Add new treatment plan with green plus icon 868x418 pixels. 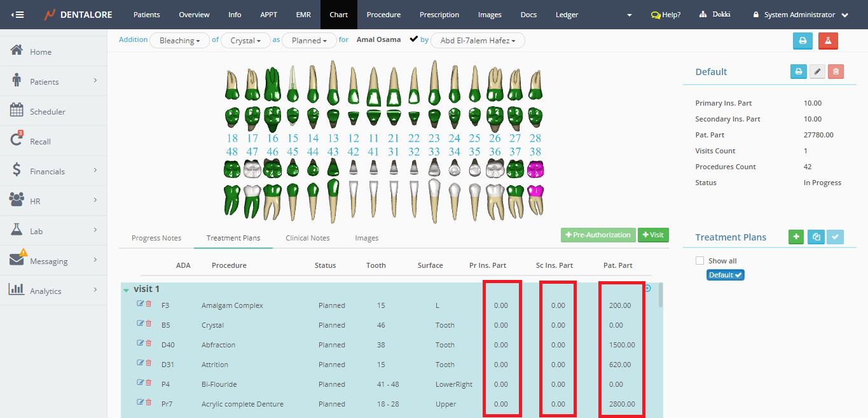click(x=796, y=237)
